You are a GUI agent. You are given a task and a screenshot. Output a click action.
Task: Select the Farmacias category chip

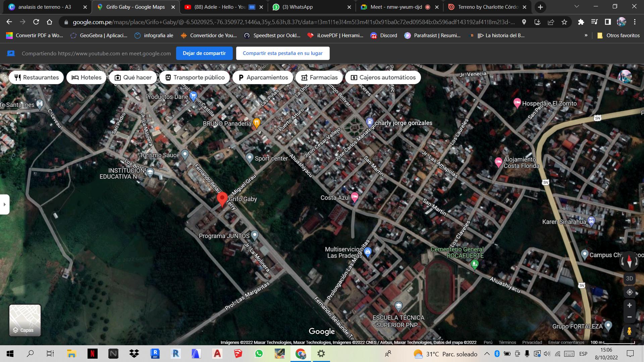pos(319,77)
